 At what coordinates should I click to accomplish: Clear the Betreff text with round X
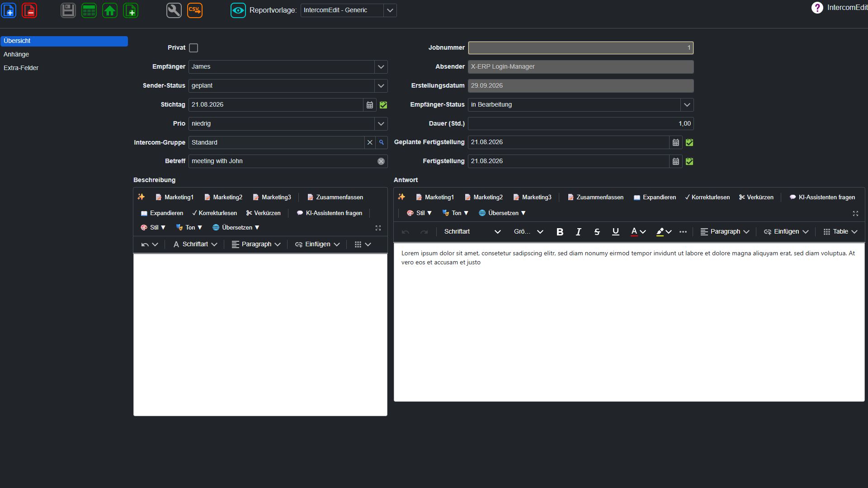(x=381, y=161)
